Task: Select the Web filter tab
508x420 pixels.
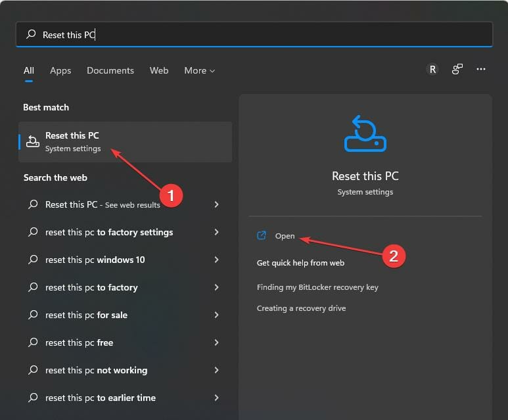Action: point(159,70)
